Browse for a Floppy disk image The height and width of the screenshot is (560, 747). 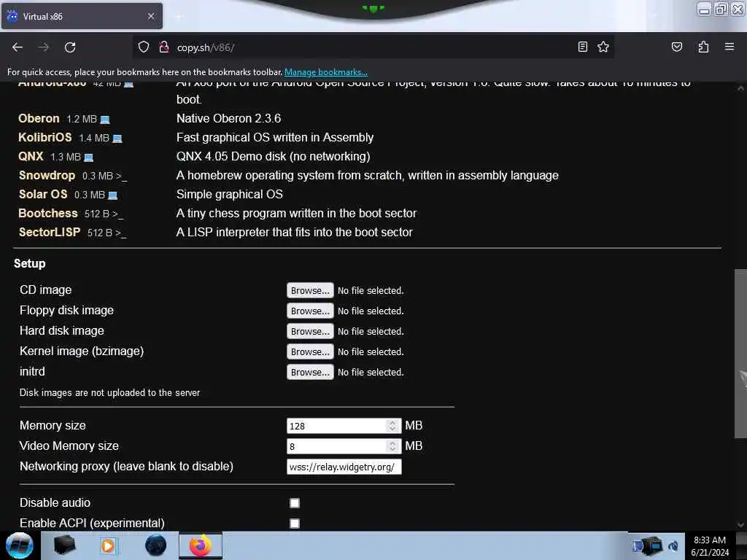coord(310,311)
